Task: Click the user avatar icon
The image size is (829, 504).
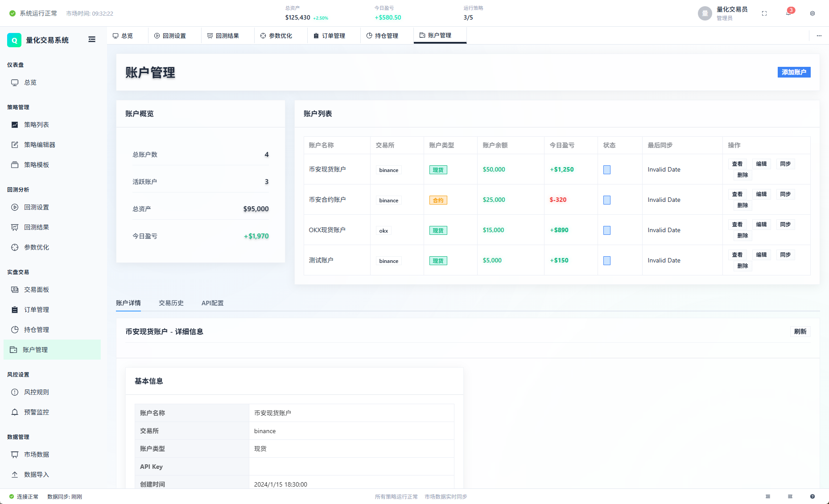Action: pos(705,13)
